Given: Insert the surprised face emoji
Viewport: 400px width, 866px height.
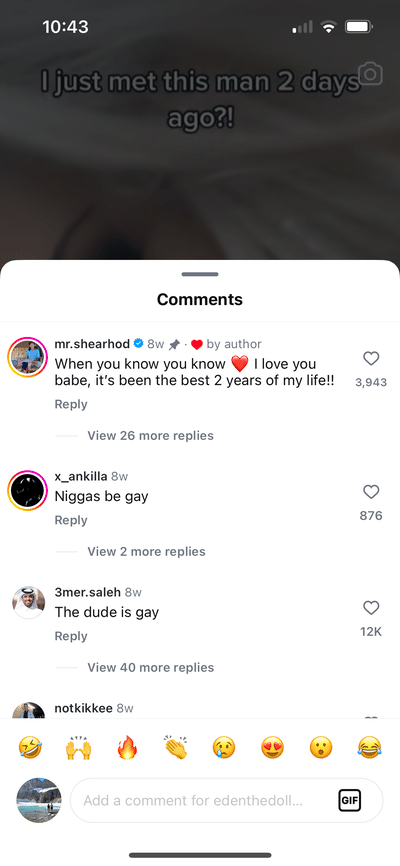Looking at the screenshot, I should pos(321,748).
